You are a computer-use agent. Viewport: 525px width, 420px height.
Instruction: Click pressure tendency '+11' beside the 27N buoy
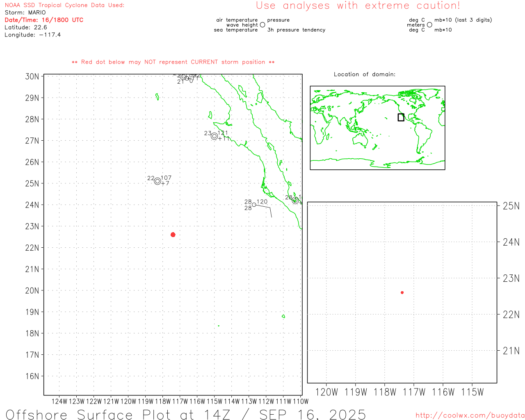tap(224, 139)
